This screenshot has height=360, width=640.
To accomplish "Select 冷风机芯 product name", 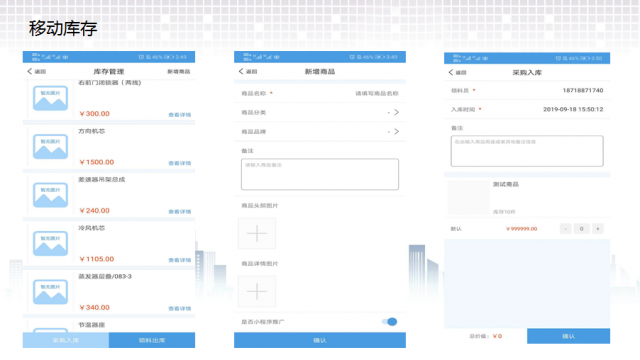I will pyautogui.click(x=91, y=228).
